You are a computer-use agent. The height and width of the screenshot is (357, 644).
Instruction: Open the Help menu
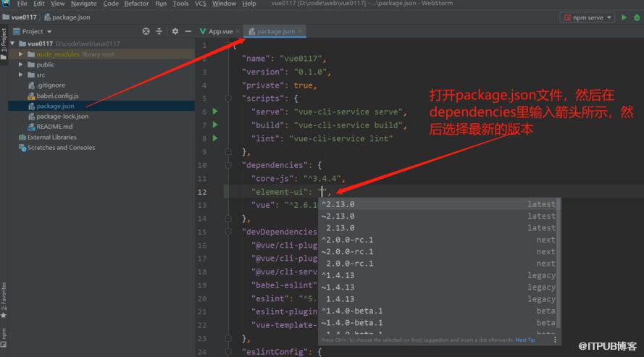click(x=249, y=4)
